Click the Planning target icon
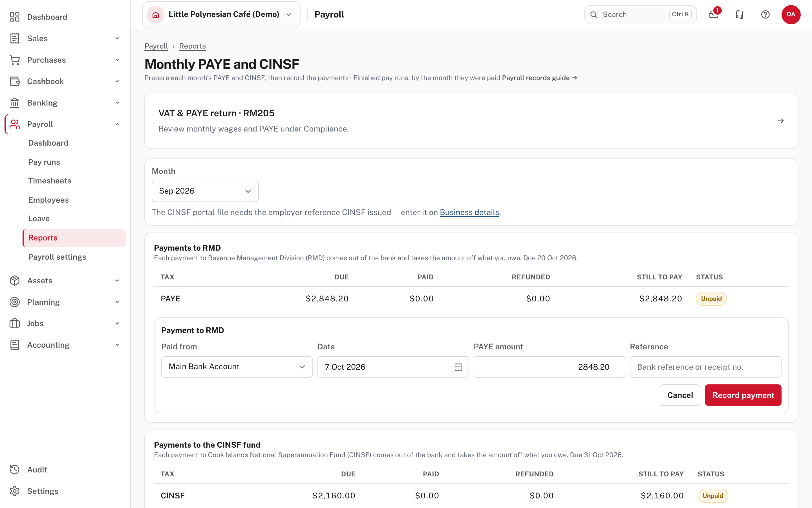Screen dimensions: 812x508 [14, 302]
